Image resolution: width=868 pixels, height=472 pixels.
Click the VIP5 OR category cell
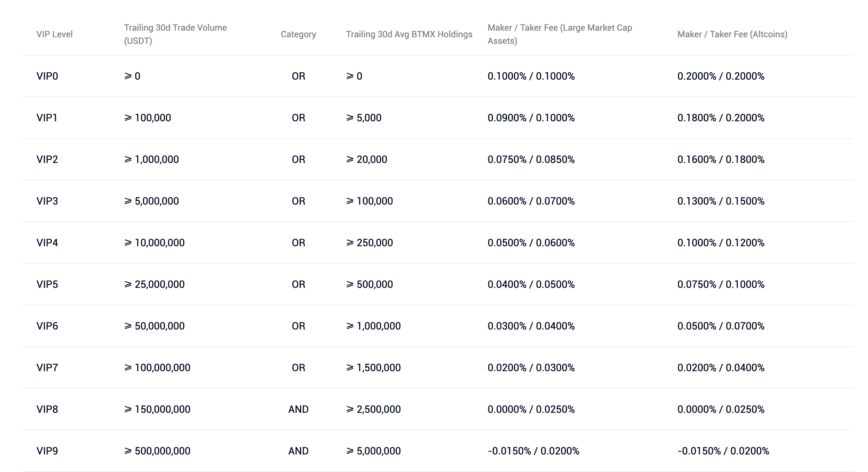click(x=298, y=284)
